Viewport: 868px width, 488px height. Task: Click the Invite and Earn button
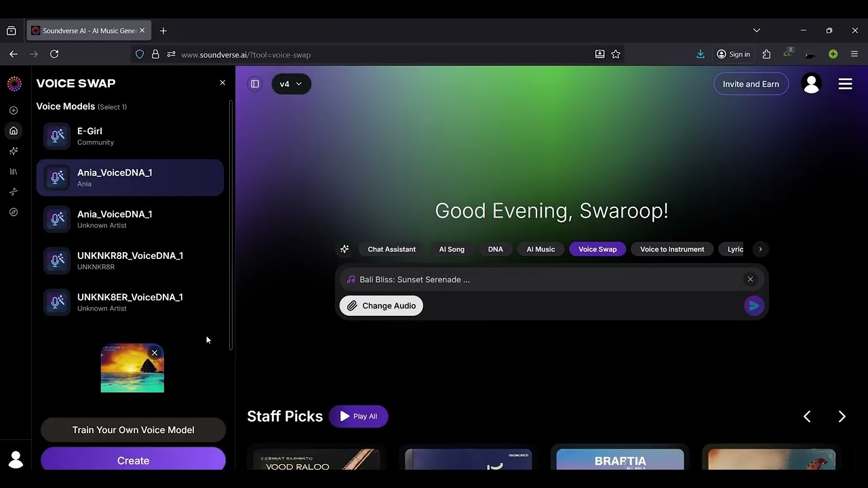tap(751, 84)
